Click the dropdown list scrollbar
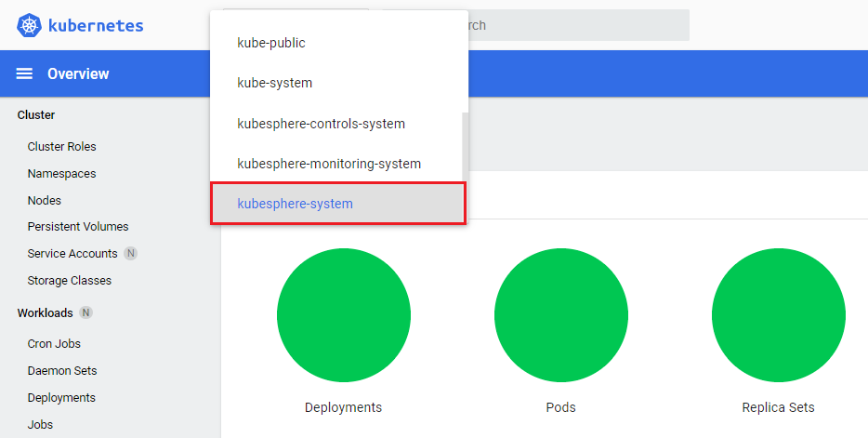The image size is (868, 438). pos(465,147)
